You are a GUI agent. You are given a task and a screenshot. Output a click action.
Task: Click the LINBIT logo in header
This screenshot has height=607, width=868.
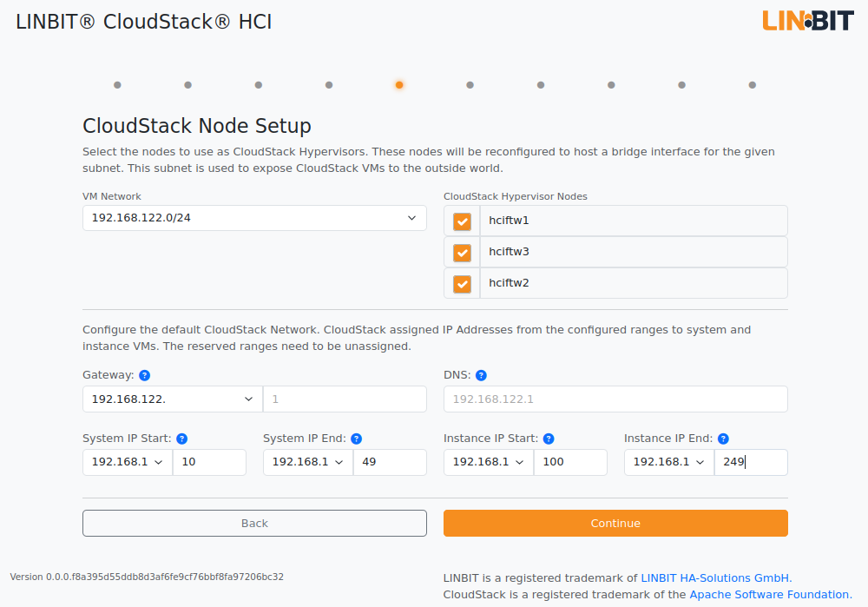pyautogui.click(x=807, y=21)
